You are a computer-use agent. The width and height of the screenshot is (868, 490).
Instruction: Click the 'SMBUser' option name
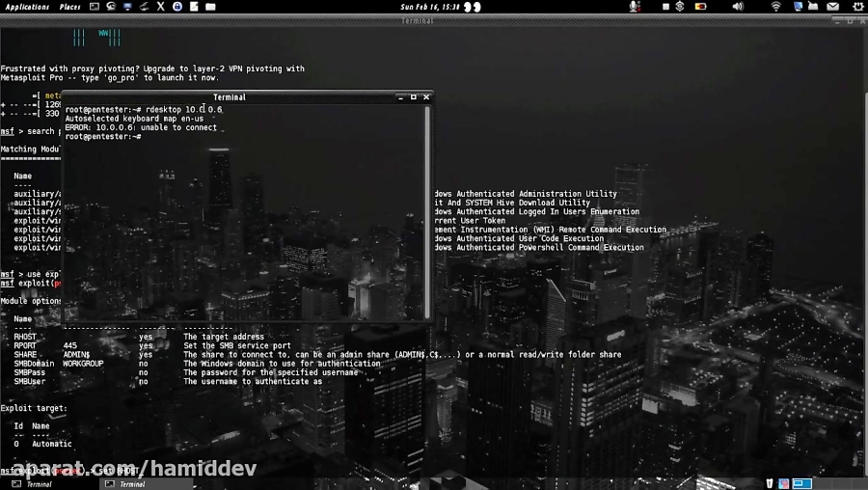(x=29, y=381)
